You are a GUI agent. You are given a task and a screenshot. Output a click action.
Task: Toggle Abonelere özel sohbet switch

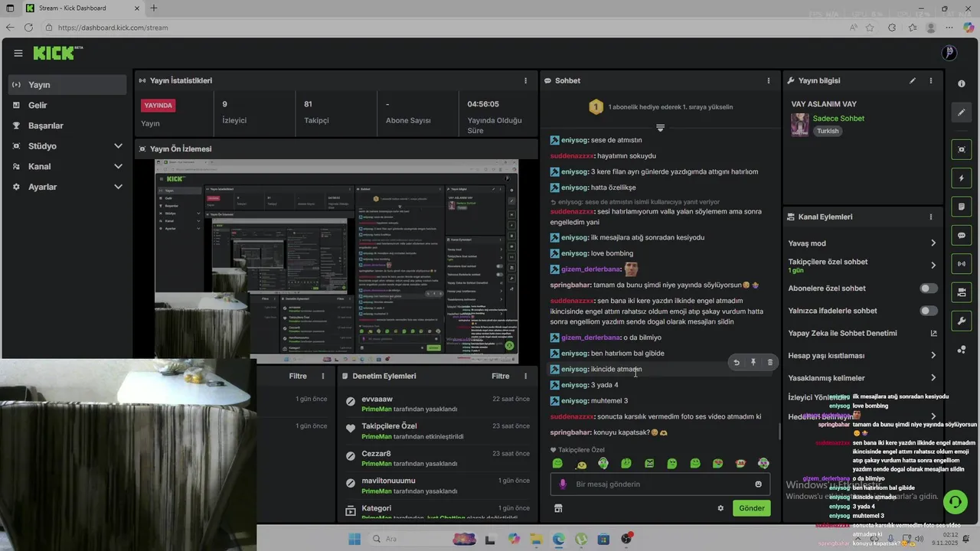pos(929,289)
